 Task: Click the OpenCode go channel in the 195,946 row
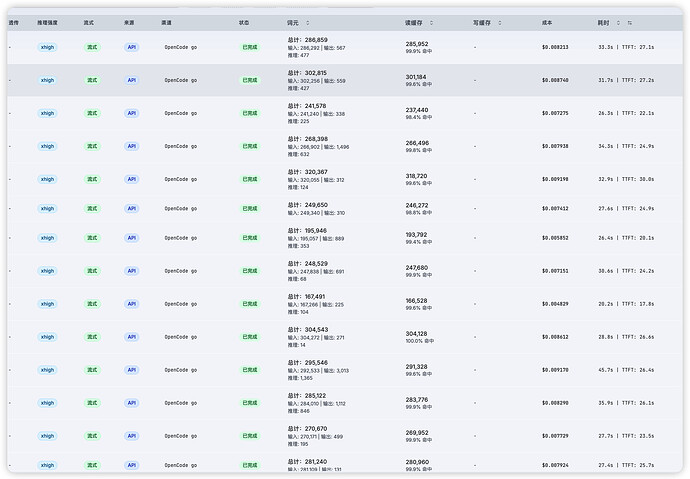point(181,238)
